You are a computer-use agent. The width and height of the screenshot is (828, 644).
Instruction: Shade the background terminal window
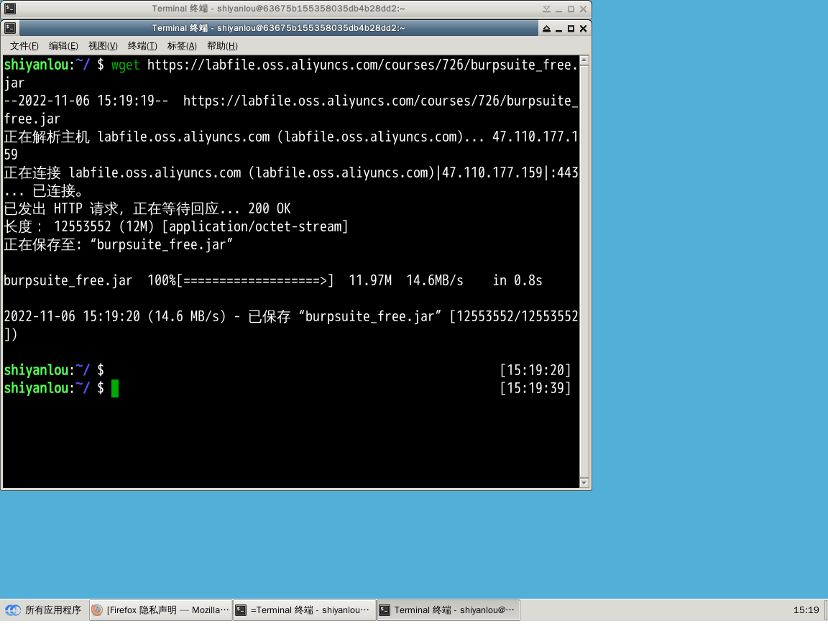(x=546, y=9)
